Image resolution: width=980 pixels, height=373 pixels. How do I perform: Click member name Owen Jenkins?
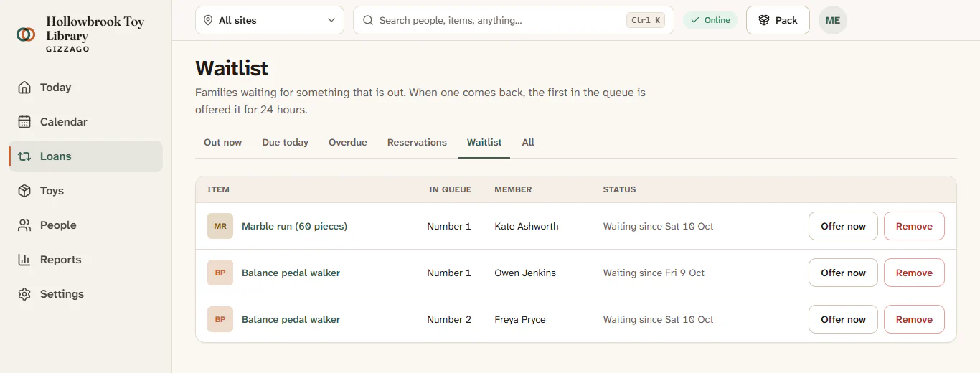click(x=525, y=273)
